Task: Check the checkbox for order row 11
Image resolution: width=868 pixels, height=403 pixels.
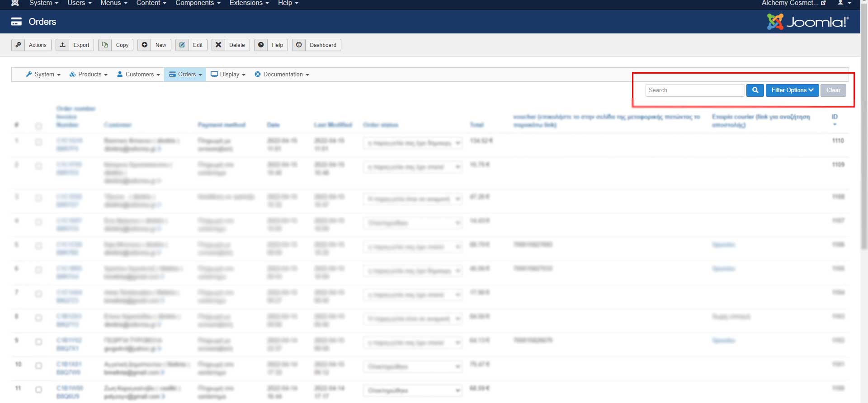Action: 38,389
